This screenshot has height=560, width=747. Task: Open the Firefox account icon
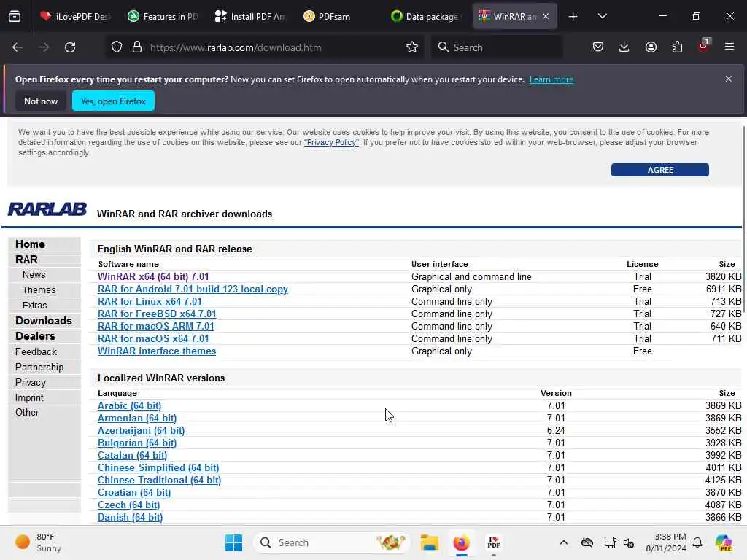pyautogui.click(x=651, y=47)
